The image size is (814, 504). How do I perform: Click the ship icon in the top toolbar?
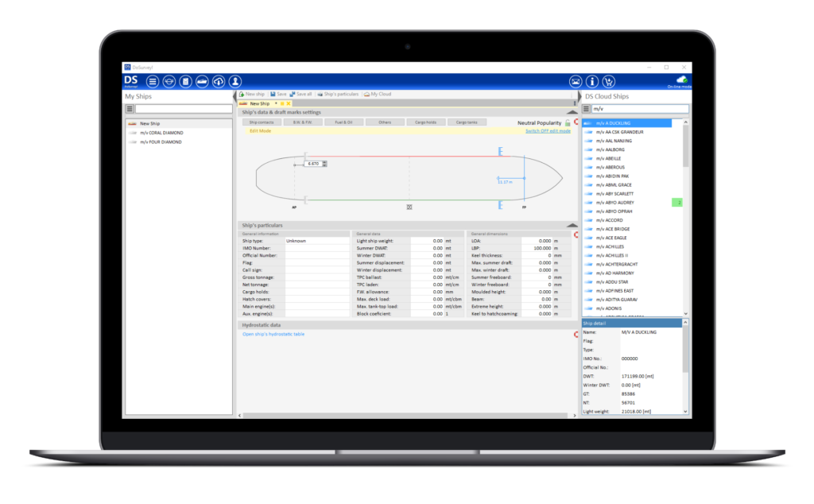[x=202, y=81]
